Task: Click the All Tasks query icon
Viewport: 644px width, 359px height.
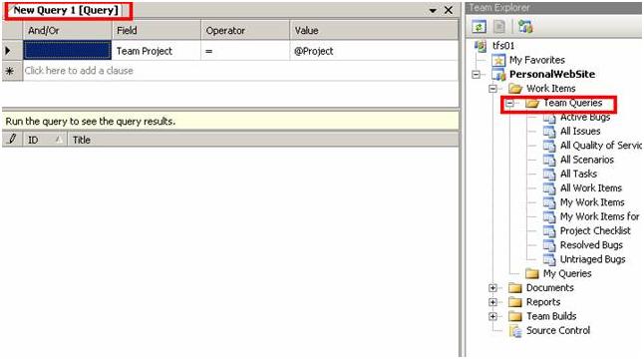Action: [x=549, y=175]
